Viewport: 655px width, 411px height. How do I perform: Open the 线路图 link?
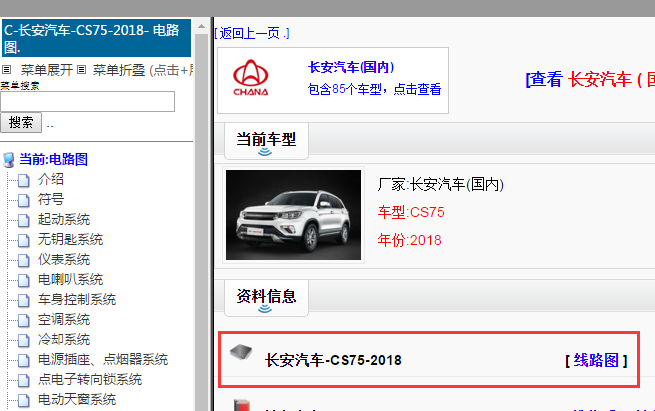point(596,360)
